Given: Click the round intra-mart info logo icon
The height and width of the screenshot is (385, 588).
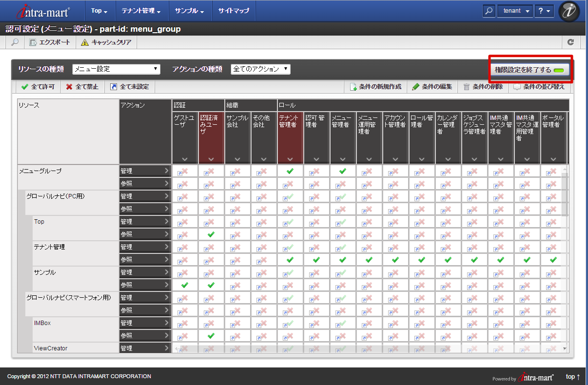Looking at the screenshot, I should [x=568, y=12].
